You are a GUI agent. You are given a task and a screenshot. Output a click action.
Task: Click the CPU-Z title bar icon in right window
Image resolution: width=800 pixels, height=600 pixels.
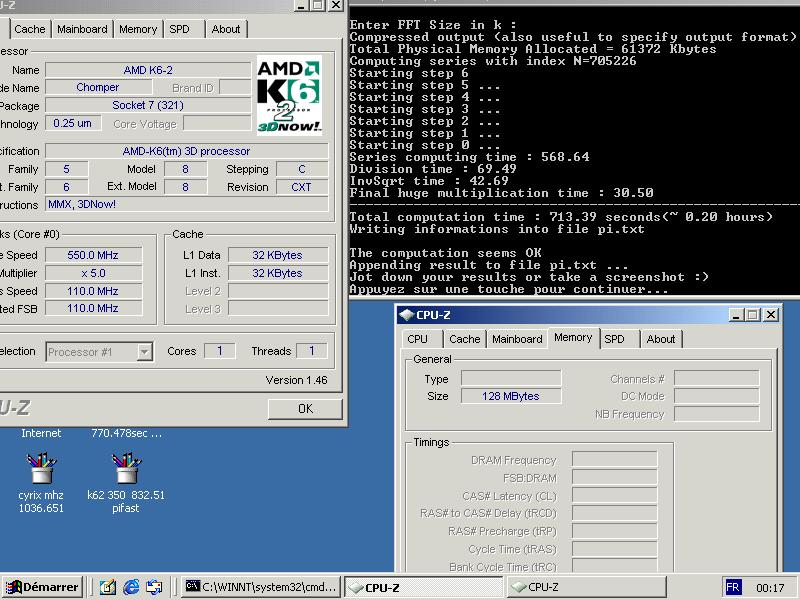click(406, 315)
